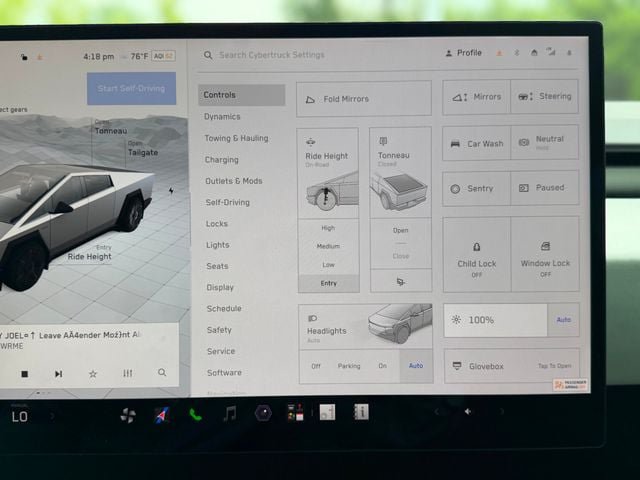Tap the cellular signal icon
640x480 pixels.
(551, 51)
